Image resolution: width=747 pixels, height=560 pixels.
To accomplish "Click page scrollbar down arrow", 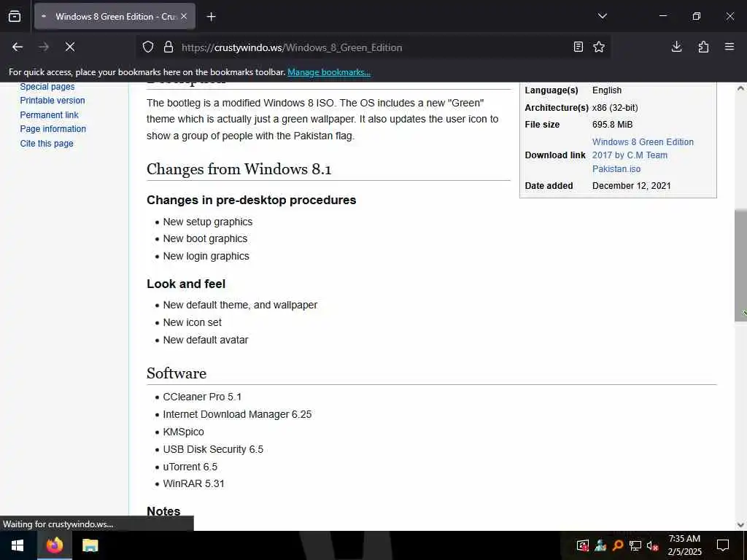I will coord(740,525).
